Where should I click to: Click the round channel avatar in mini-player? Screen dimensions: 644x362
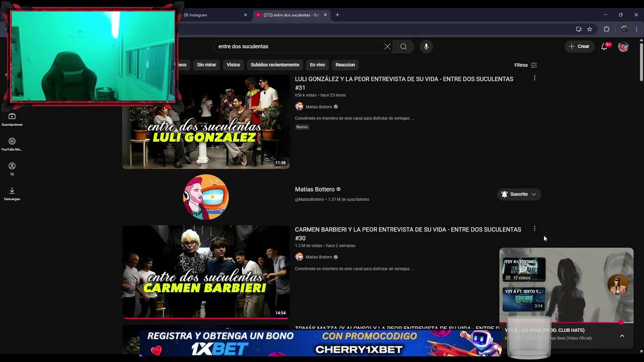coord(617,285)
